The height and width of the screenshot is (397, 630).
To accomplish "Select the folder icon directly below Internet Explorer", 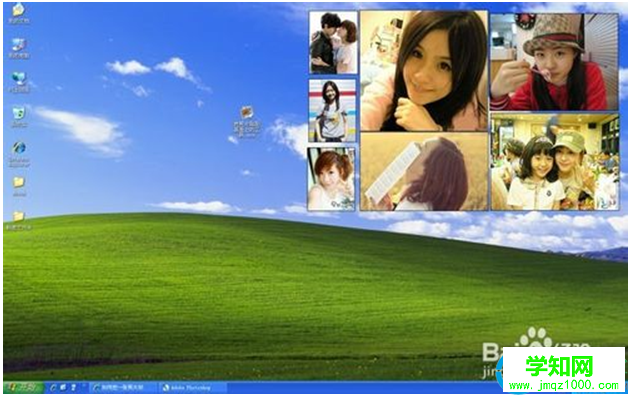I will [x=18, y=186].
